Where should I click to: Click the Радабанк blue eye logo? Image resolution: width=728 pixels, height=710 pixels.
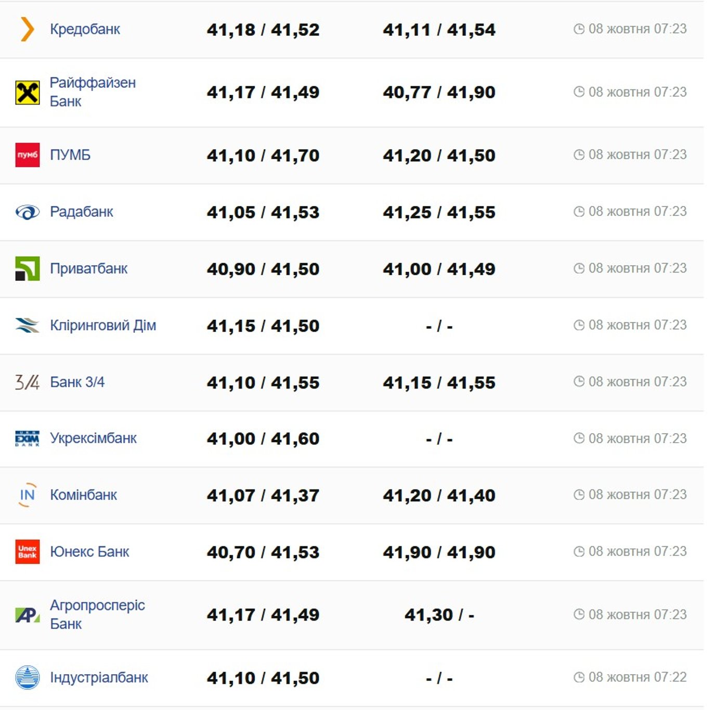coord(27,212)
